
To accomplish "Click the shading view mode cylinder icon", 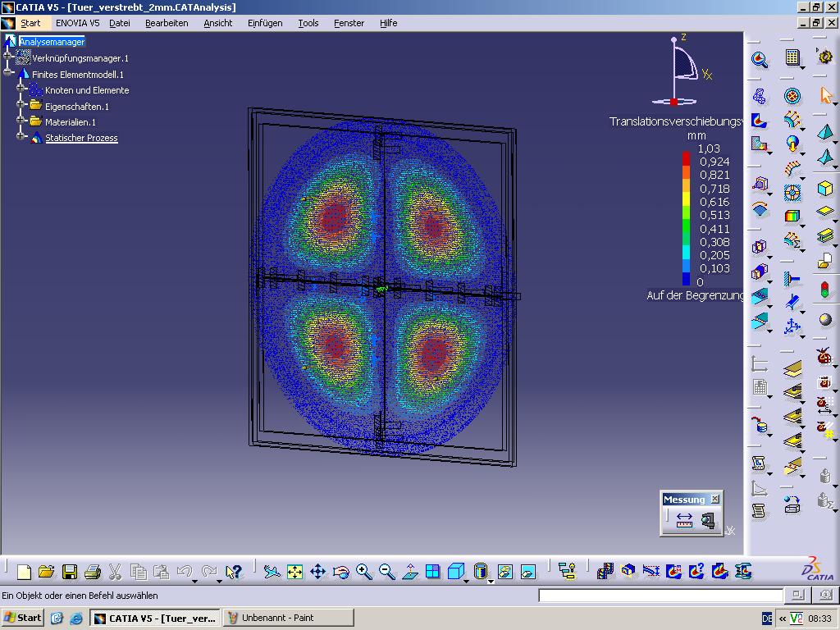I will pos(481,571).
